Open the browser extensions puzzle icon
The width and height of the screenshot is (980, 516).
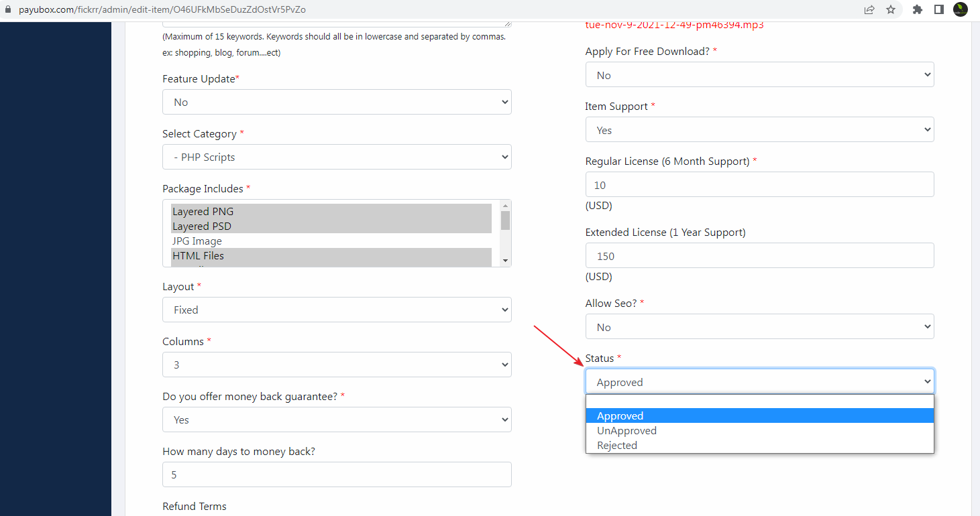918,9
